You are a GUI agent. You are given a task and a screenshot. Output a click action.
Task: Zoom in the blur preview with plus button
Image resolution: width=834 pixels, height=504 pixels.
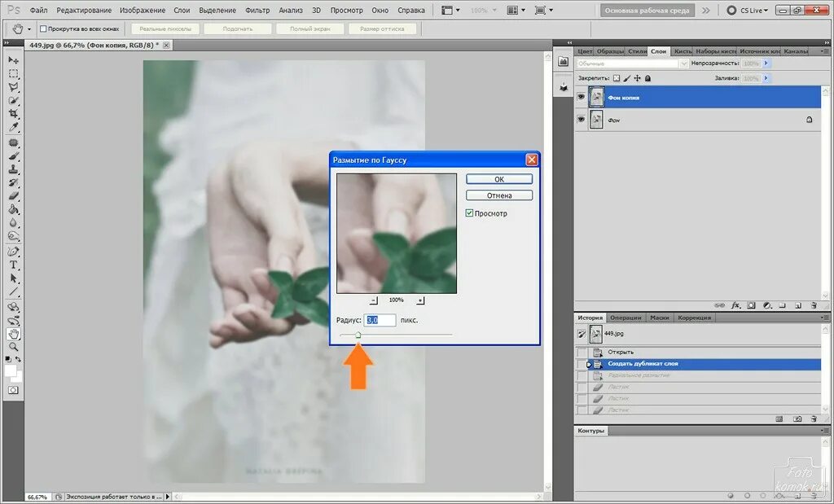[420, 300]
